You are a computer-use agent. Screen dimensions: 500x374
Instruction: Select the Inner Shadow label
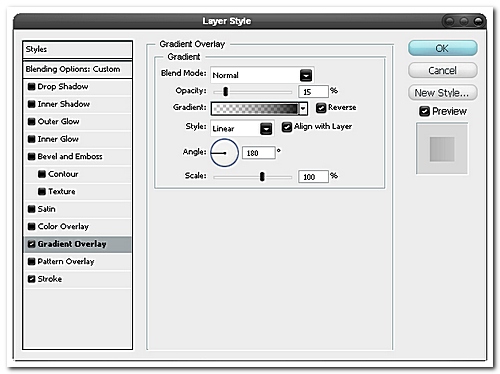(x=64, y=104)
